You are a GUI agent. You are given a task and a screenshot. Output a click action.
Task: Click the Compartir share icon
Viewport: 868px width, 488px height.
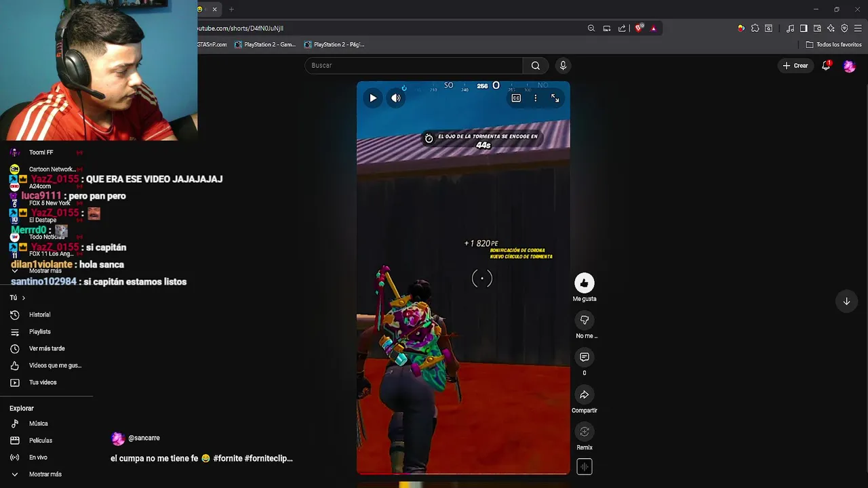585,394
